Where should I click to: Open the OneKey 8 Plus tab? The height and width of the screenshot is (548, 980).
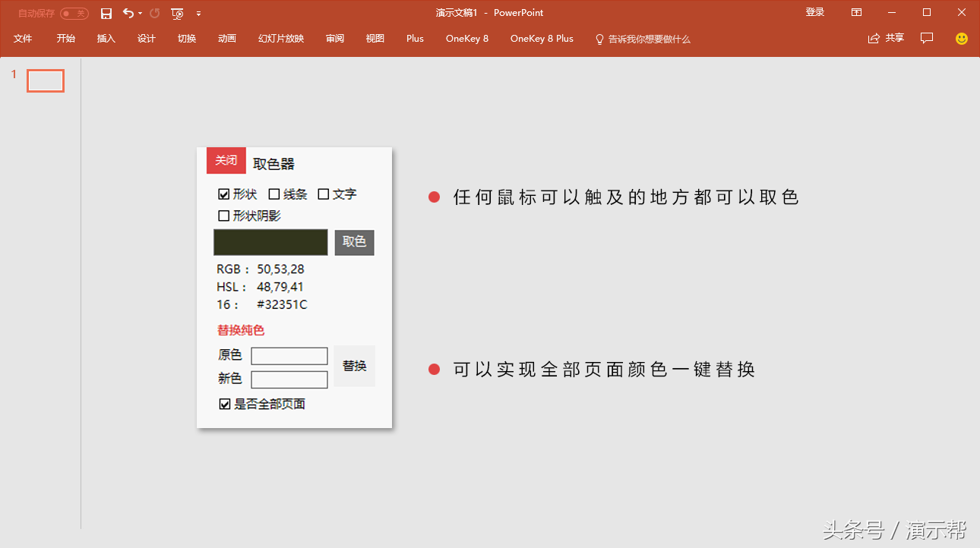(542, 39)
